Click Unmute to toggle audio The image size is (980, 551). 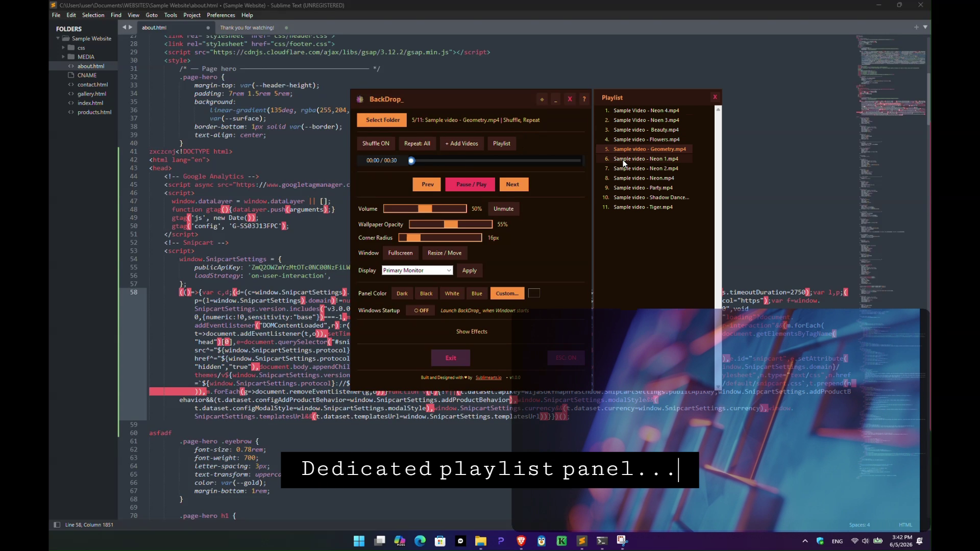503,209
